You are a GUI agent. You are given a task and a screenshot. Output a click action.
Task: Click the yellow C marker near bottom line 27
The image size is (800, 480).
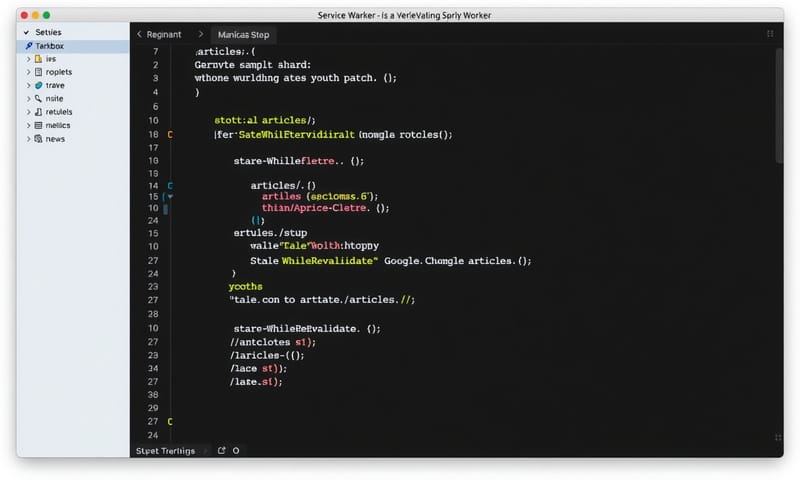[170, 422]
